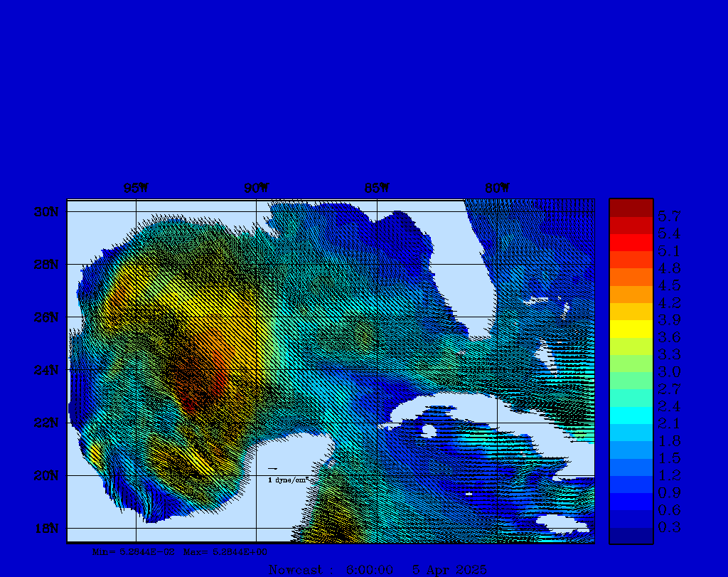728x577 pixels.
Task: Click the 3.0 color bar value
Action: pyautogui.click(x=669, y=371)
